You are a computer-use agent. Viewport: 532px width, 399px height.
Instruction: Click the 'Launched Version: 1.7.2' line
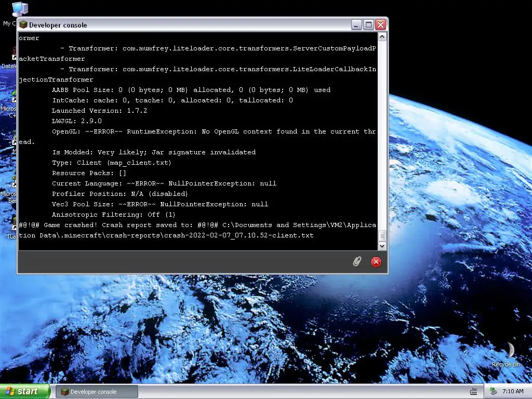99,111
